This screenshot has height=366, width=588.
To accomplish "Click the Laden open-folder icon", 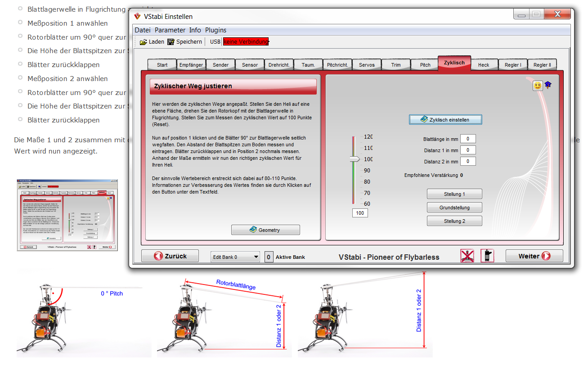I will (144, 42).
